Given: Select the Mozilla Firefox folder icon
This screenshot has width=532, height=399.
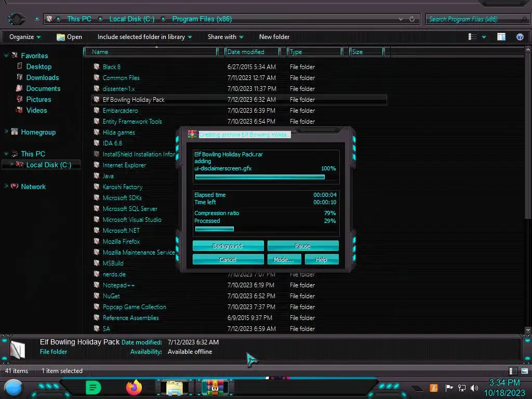Looking at the screenshot, I should click(x=97, y=241).
